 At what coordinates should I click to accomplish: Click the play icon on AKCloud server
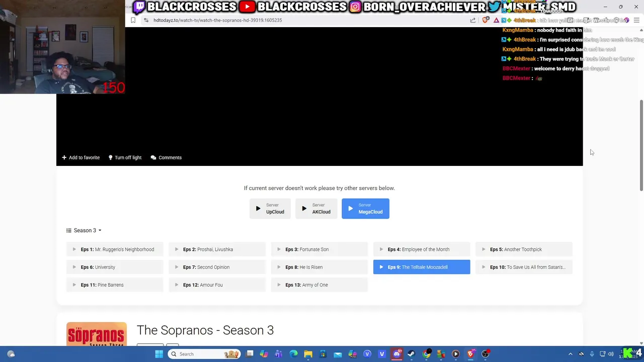pos(304,208)
